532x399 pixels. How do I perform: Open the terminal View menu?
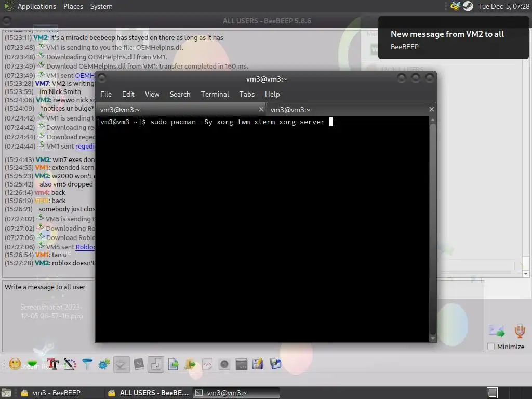point(152,94)
